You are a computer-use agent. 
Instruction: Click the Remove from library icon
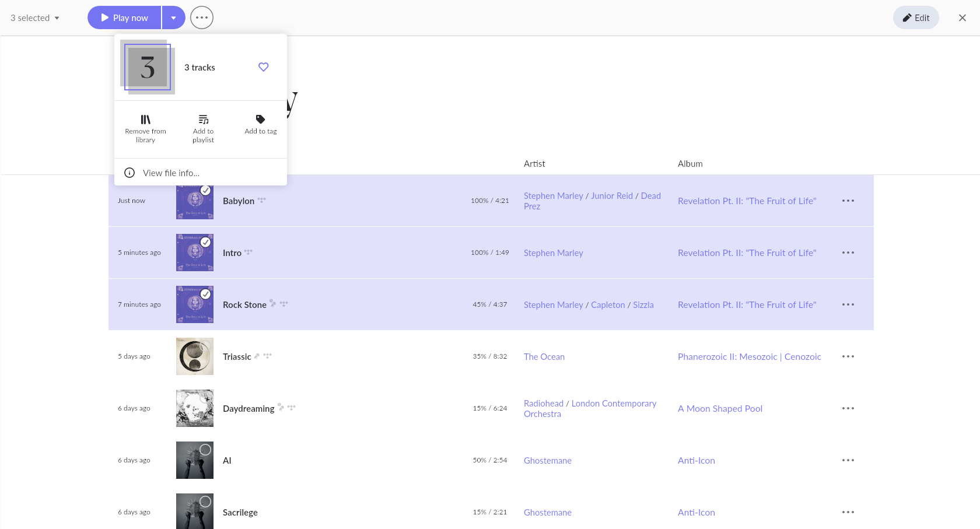point(145,120)
